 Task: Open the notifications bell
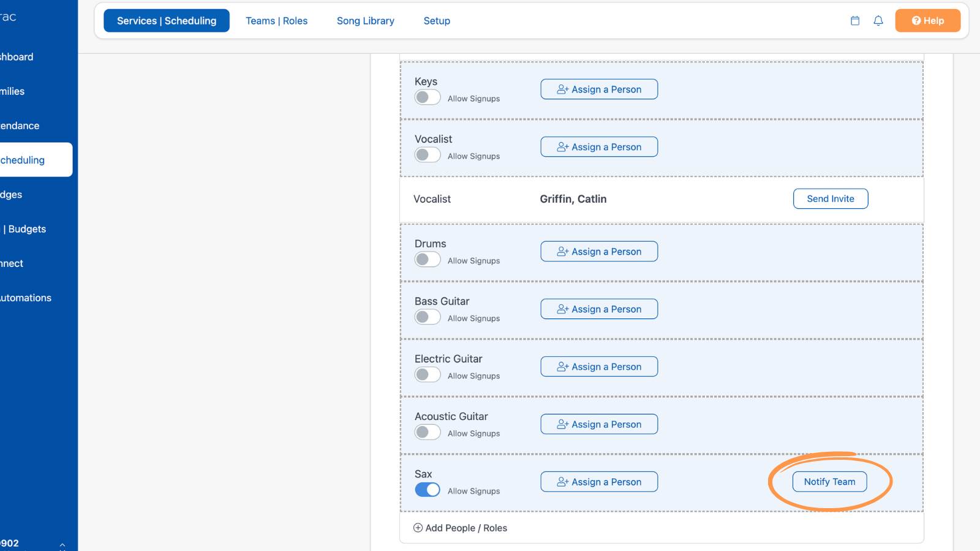tap(878, 21)
